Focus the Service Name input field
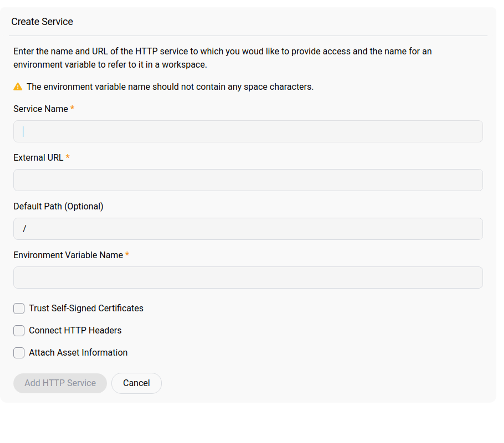Image resolution: width=504 pixels, height=443 pixels. tap(248, 131)
